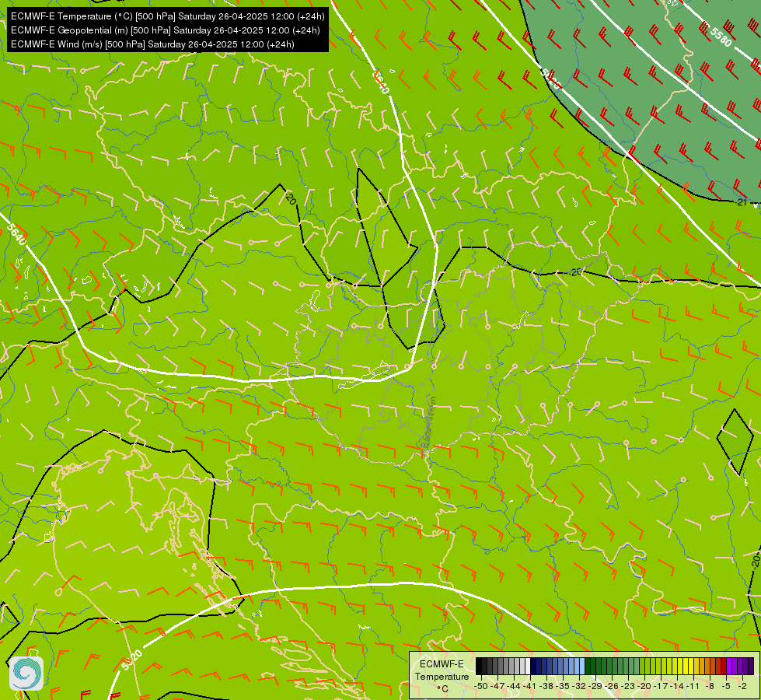Click the -32 value on the legend scale
The height and width of the screenshot is (700, 761).
579,687
